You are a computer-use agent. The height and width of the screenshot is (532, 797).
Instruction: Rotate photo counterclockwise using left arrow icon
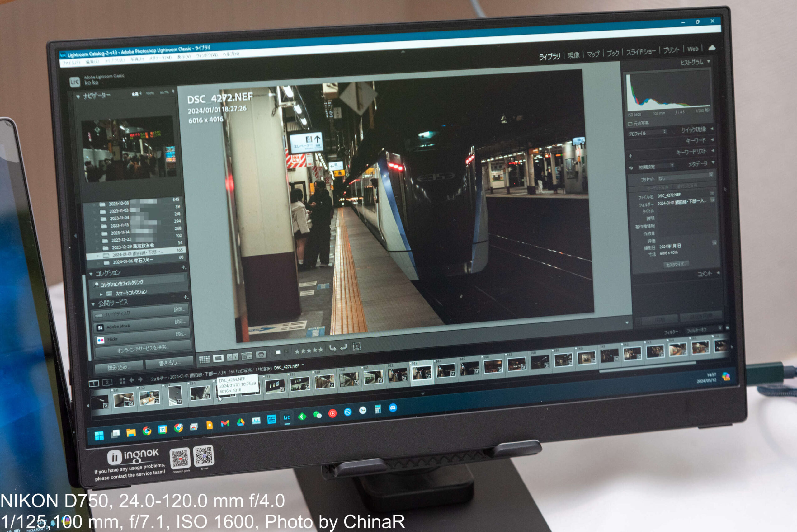(332, 348)
